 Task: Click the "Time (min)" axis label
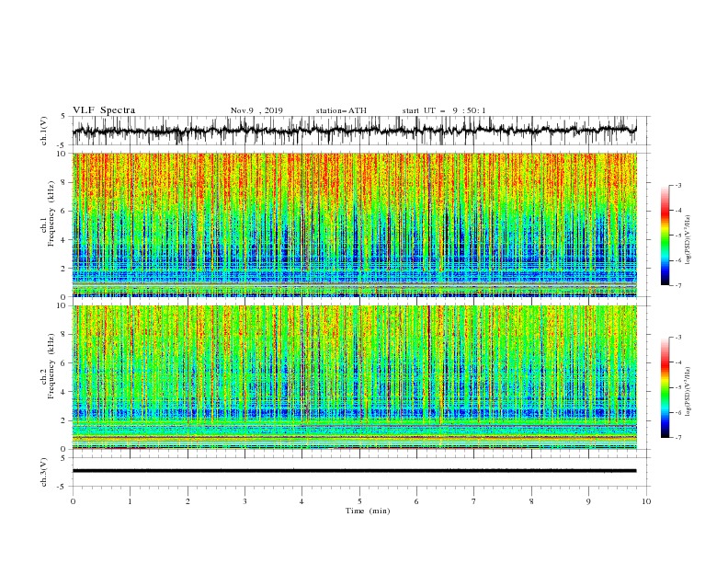click(368, 511)
